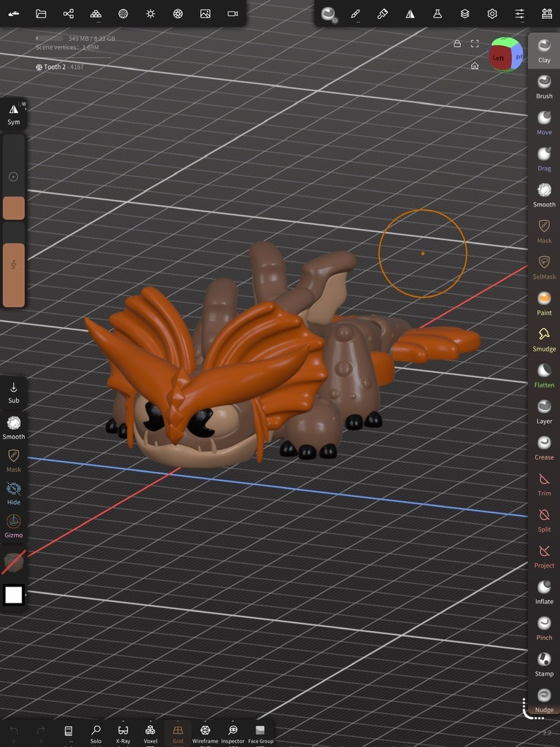Select the Flatten tool
Viewport: 560px width, 747px height.
pos(544,376)
